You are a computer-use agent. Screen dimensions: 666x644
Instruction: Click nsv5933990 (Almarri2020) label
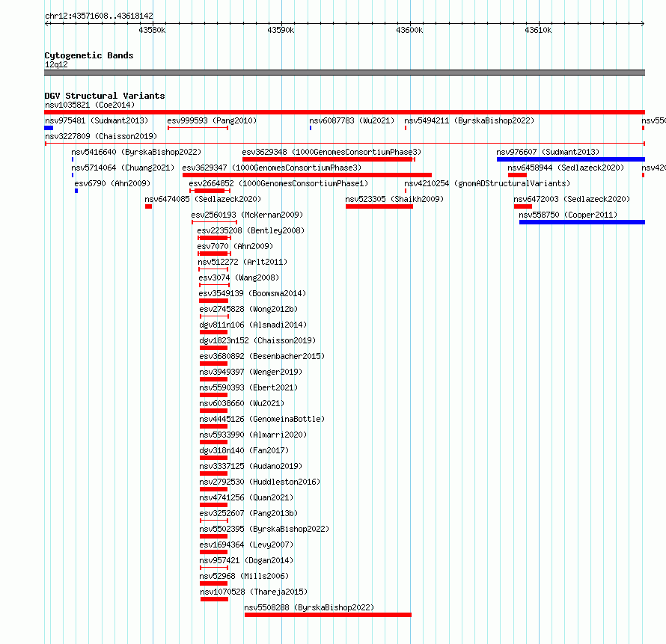(x=253, y=435)
